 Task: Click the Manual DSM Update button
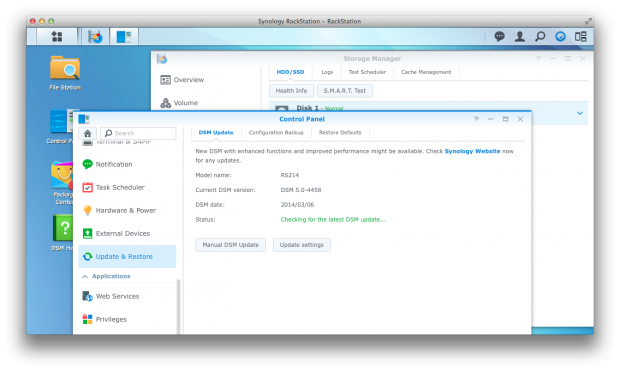[x=231, y=245]
